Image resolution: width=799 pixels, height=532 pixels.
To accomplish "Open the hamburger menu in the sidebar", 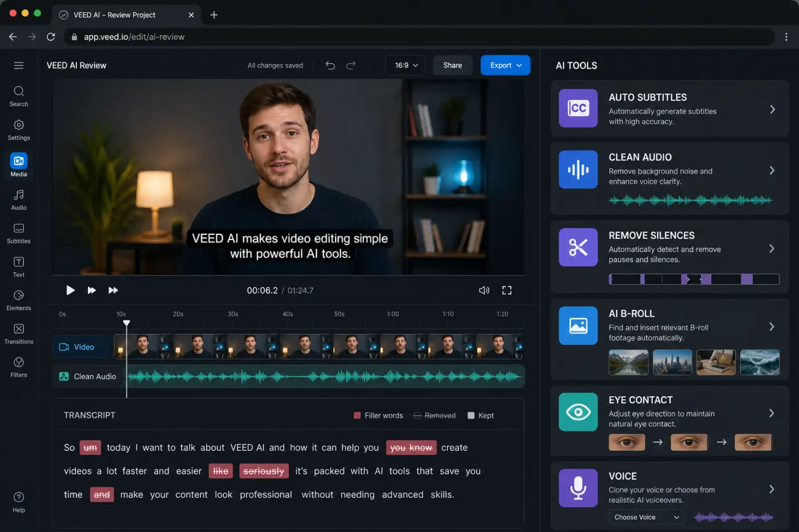I will pos(19,66).
